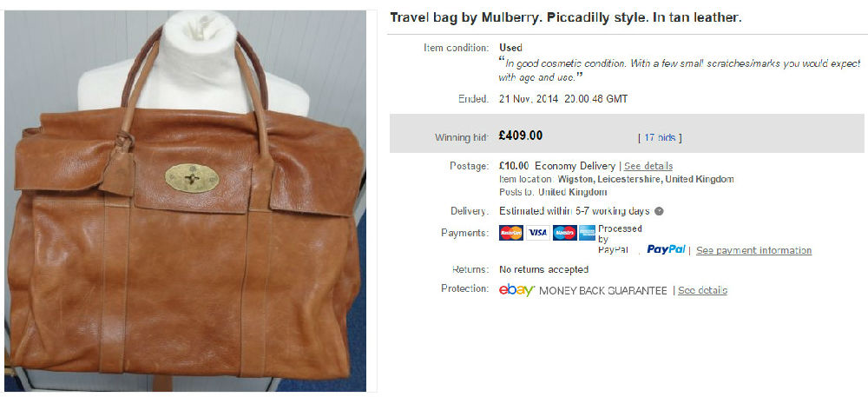This screenshot has height=397, width=868.
Task: Open See details link for protection
Action: pyautogui.click(x=702, y=291)
